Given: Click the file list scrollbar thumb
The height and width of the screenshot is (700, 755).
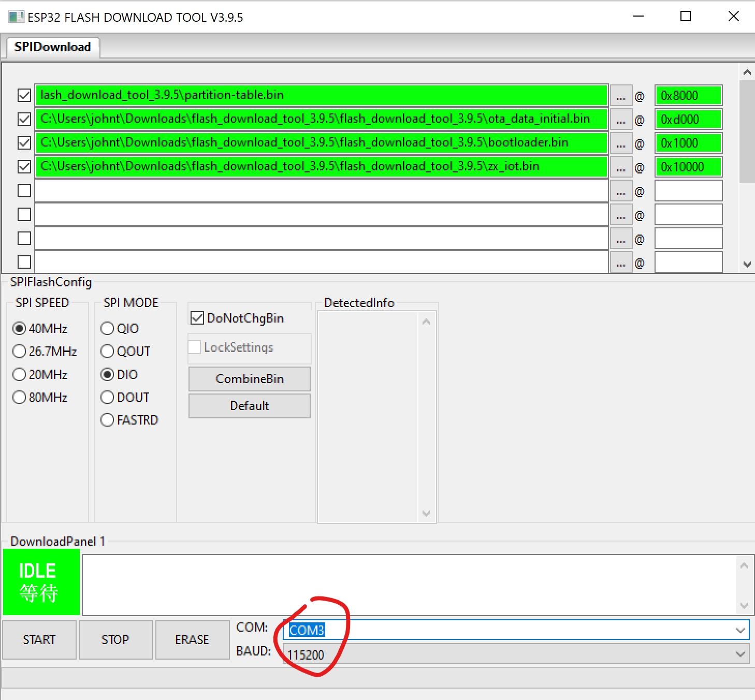Looking at the screenshot, I should click(x=747, y=132).
